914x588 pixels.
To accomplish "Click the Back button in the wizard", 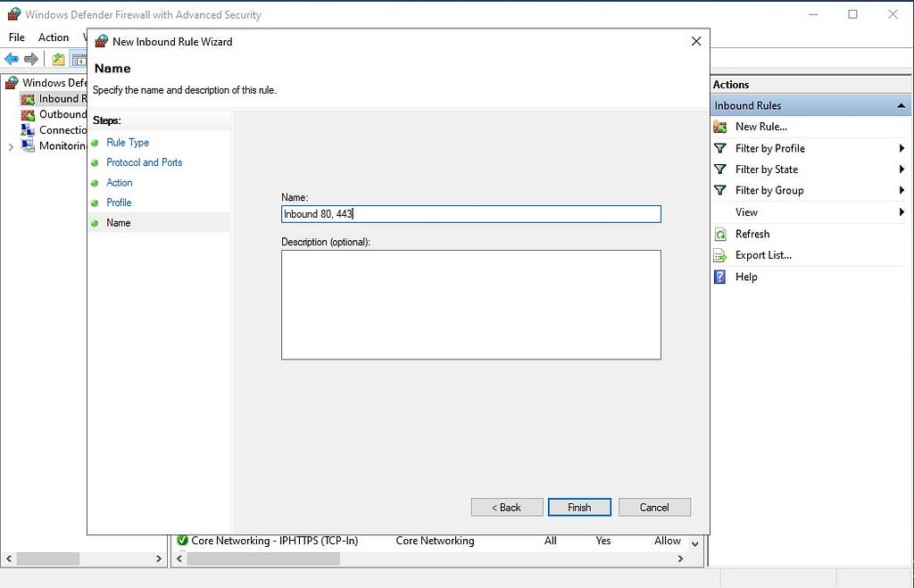I will tap(507, 507).
